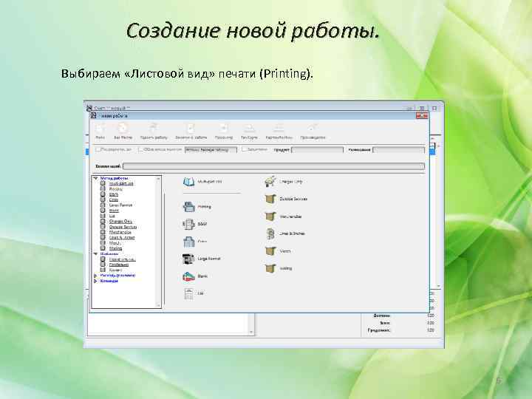This screenshot has height=399, width=532.
Task: Select Mailing in the left tree
Action: (x=115, y=248)
